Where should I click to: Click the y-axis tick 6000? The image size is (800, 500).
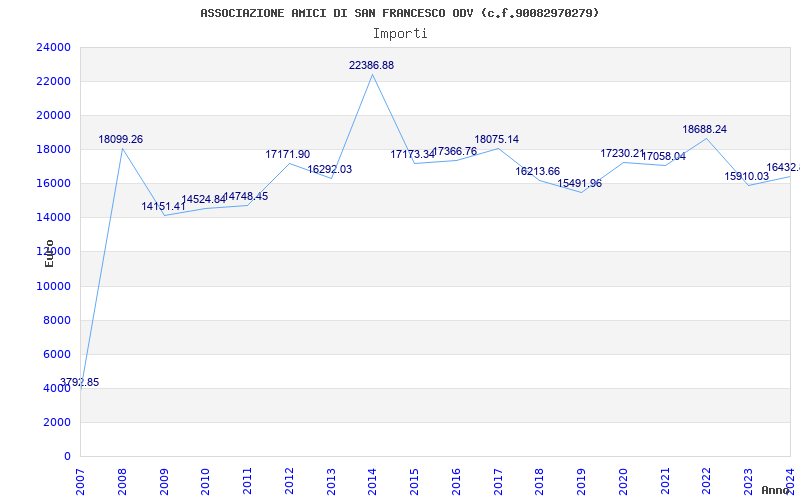pos(56,355)
